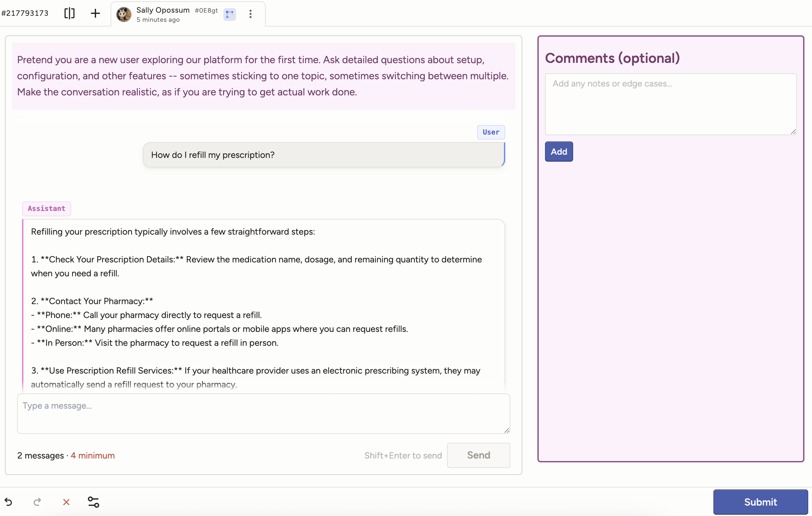Open the split comparison view icon
This screenshot has height=516, width=812.
[x=69, y=14]
